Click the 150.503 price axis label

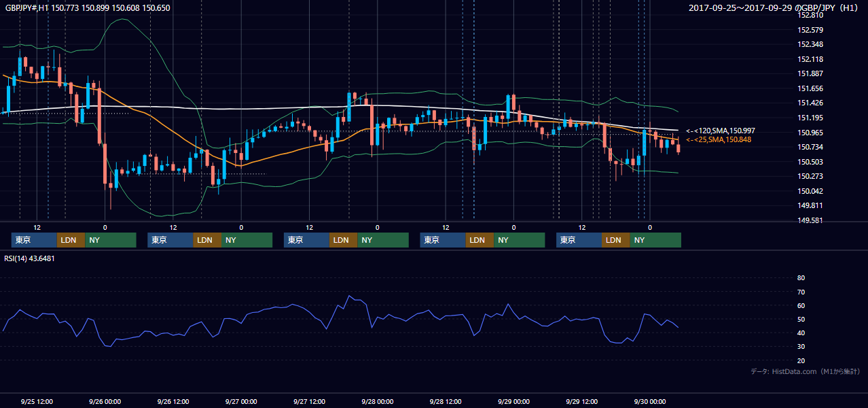pyautogui.click(x=810, y=162)
